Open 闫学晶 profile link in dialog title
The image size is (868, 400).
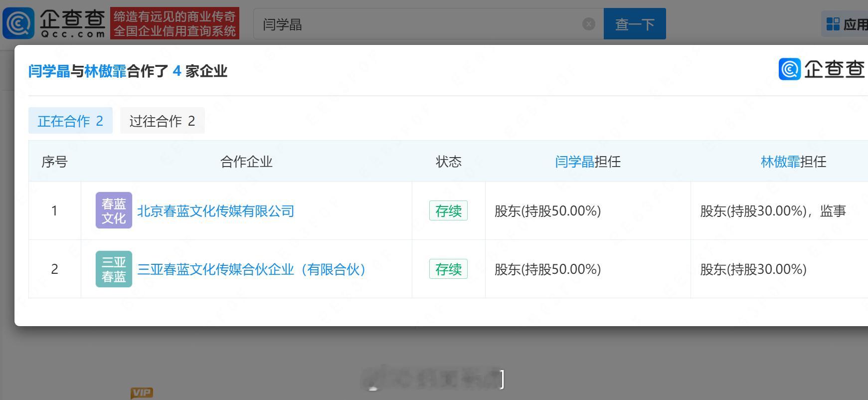[x=49, y=71]
